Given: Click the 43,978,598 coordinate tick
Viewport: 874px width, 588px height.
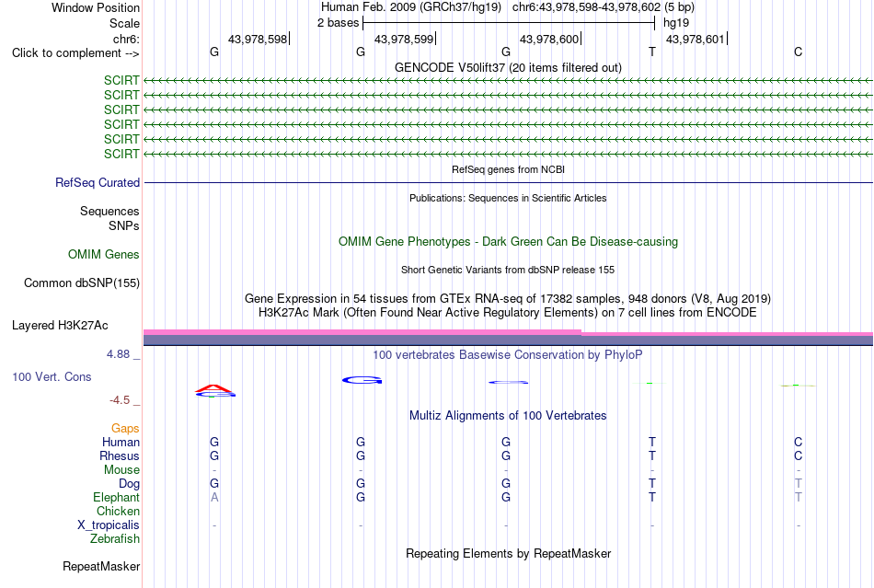Looking at the screenshot, I should pos(259,39).
